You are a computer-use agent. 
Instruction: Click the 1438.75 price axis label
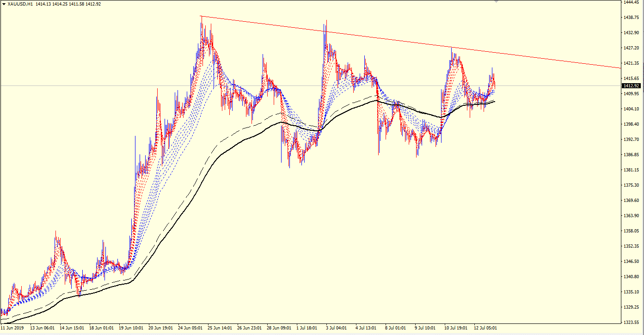[x=631, y=18]
